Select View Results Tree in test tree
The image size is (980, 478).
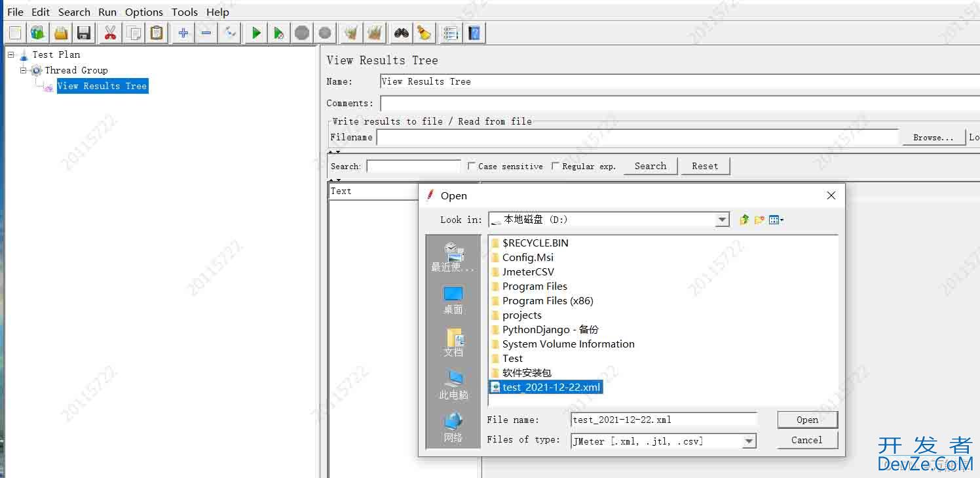pos(102,86)
